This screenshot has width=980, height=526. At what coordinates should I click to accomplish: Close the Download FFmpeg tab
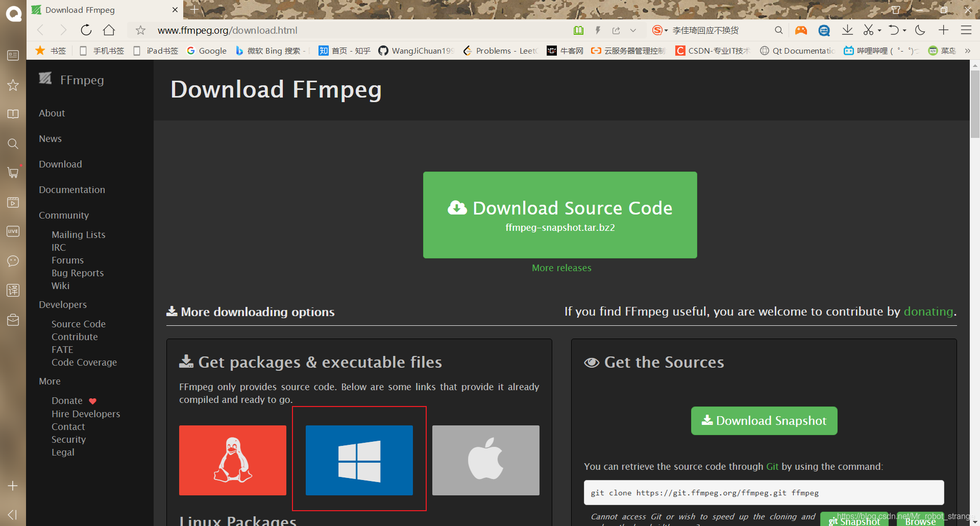pyautogui.click(x=175, y=10)
